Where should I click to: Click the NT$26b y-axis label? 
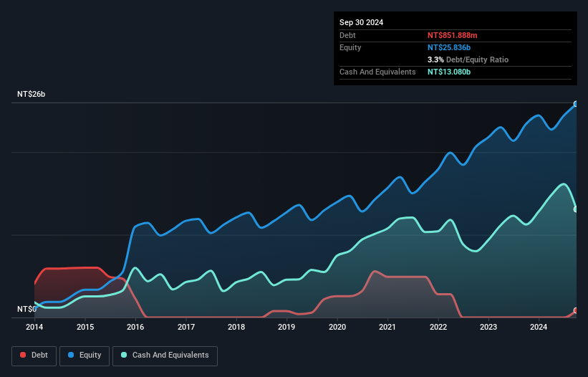(31, 94)
